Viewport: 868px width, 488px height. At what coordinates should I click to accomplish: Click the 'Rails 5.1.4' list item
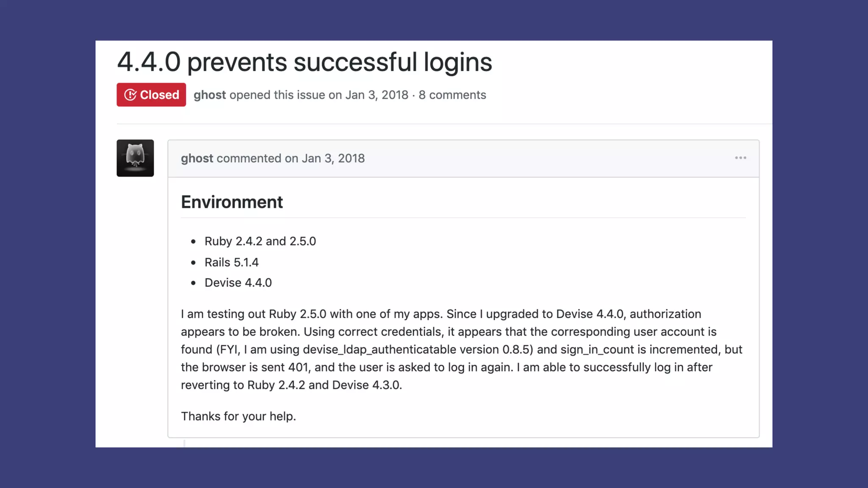[231, 262]
